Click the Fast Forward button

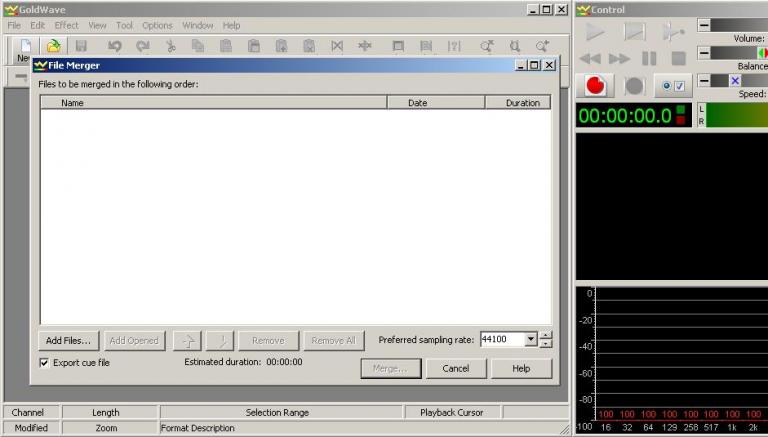coord(620,59)
